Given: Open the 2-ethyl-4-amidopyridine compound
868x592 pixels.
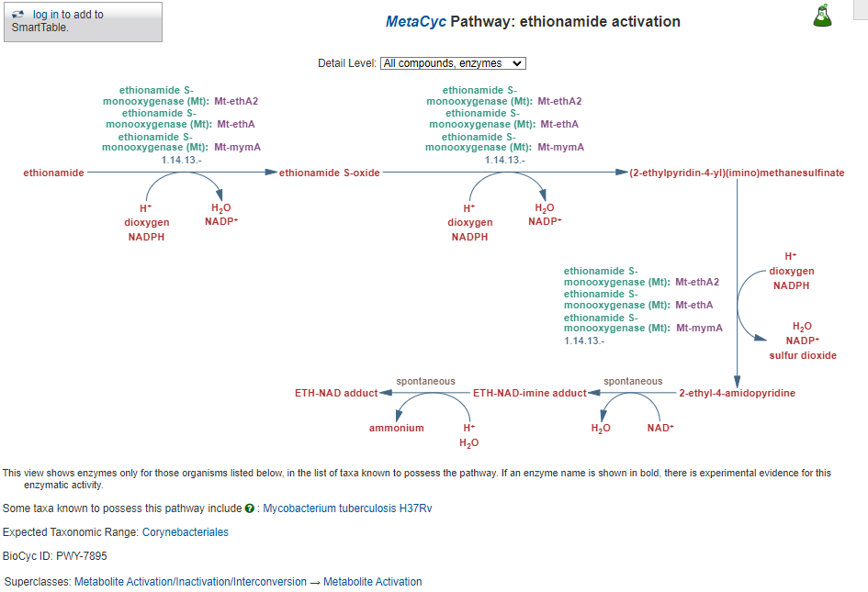Looking at the screenshot, I should point(737,394).
